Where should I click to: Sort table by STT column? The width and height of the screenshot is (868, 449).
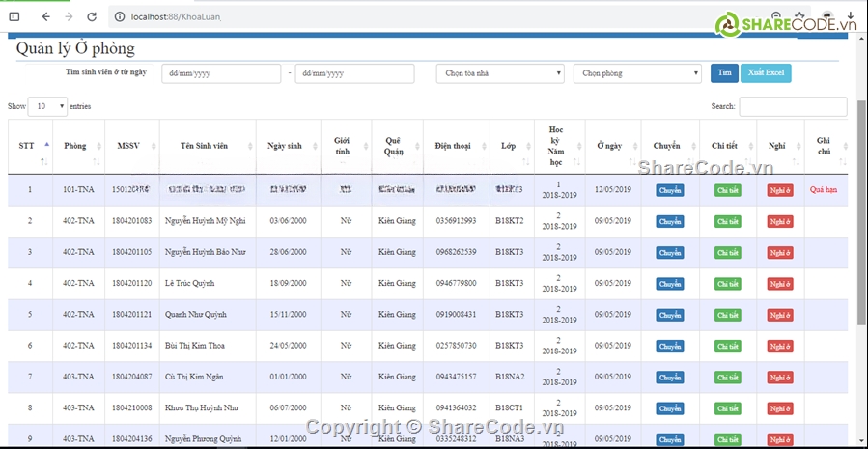(x=30, y=147)
